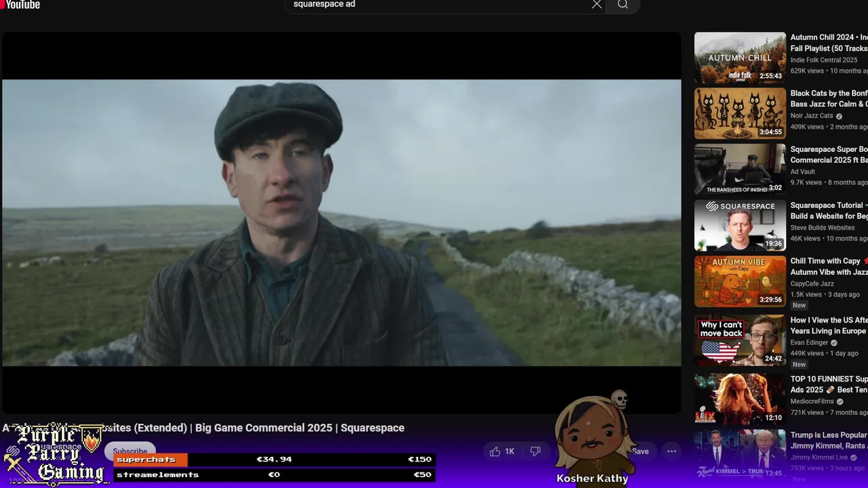Visit the Evan Edinger channel
The image size is (868, 488).
click(x=809, y=342)
